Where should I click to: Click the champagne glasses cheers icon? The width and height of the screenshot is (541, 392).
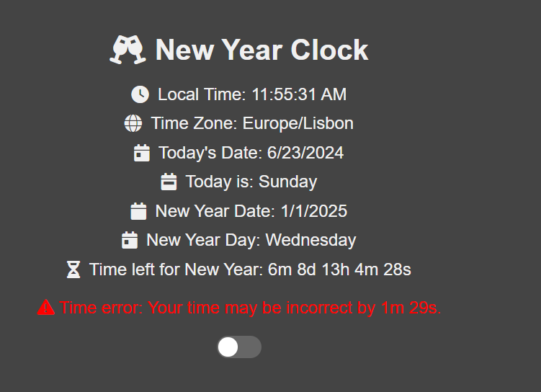click(x=128, y=50)
